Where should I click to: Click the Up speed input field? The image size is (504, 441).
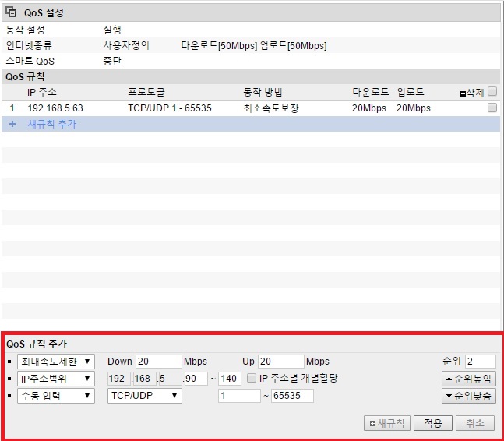(x=281, y=362)
